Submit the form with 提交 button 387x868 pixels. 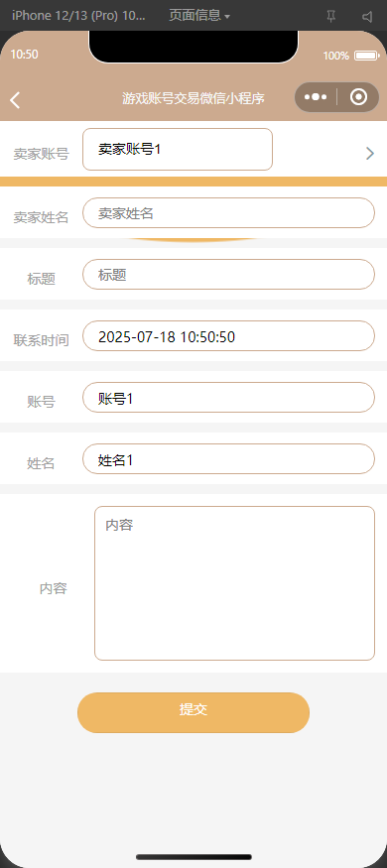193,712
